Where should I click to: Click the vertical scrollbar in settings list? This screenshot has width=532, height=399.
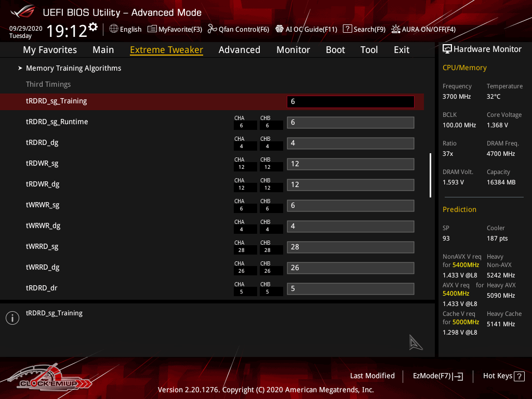pyautogui.click(x=430, y=175)
